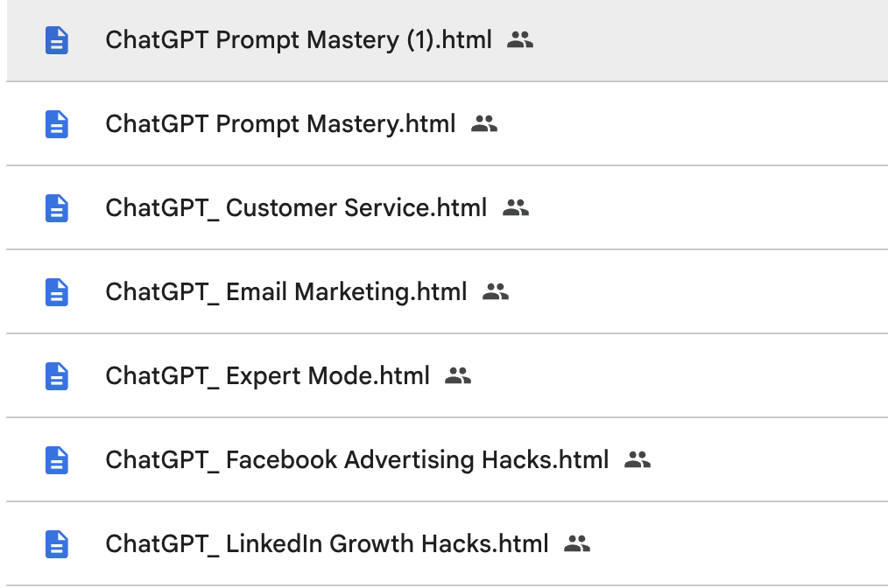Screen dimensions: 888x588
Task: Click the document icon for LinkedIn Growth Hacks
Action: pos(57,544)
